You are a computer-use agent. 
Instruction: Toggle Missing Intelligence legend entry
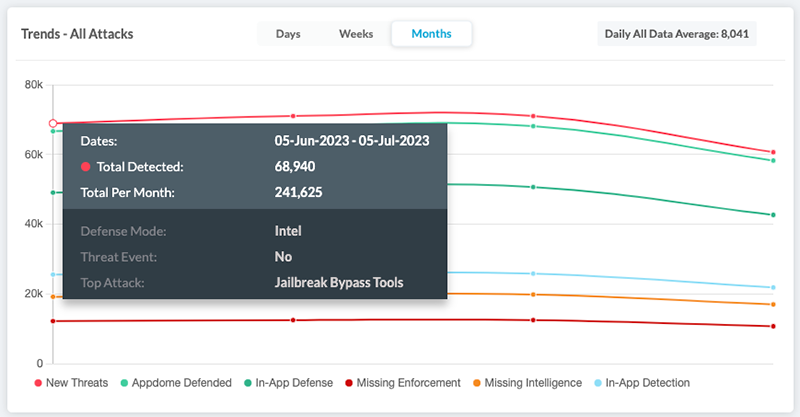pyautogui.click(x=530, y=383)
